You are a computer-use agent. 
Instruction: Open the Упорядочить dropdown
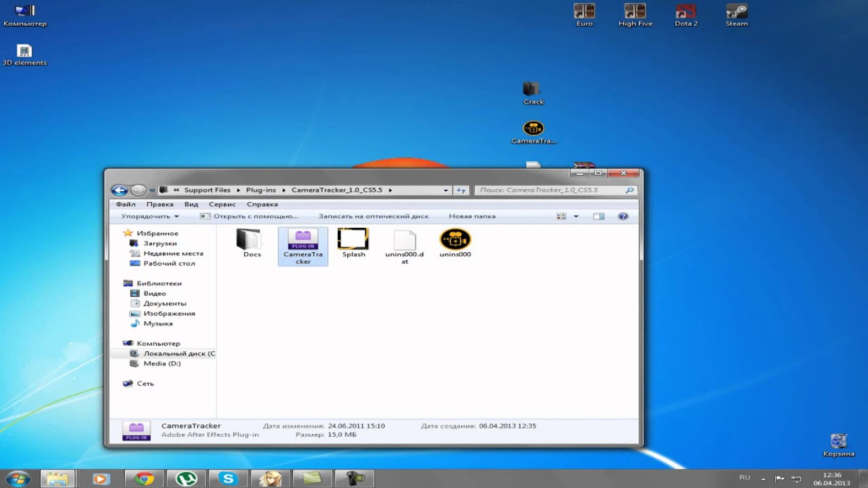(x=150, y=216)
